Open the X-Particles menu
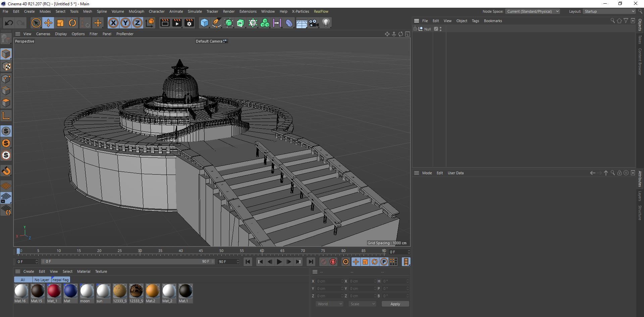Screen dimensions: 644x317 [x=301, y=11]
